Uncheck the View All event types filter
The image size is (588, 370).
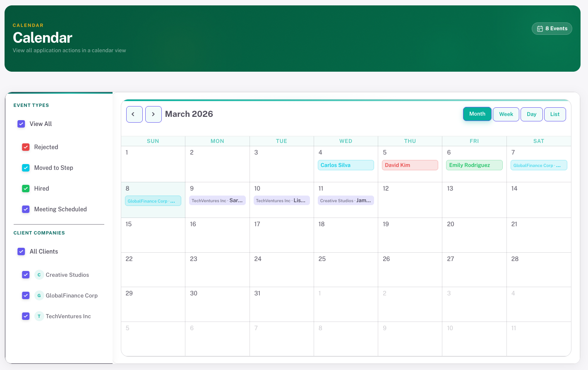pos(21,123)
